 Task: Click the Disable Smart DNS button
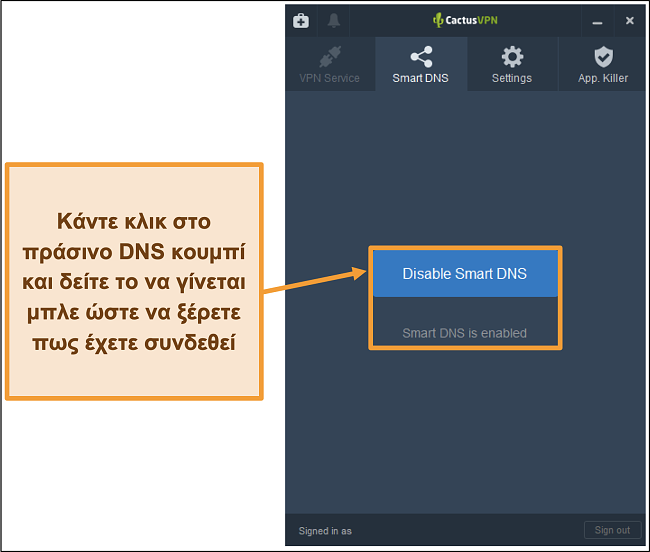point(465,274)
